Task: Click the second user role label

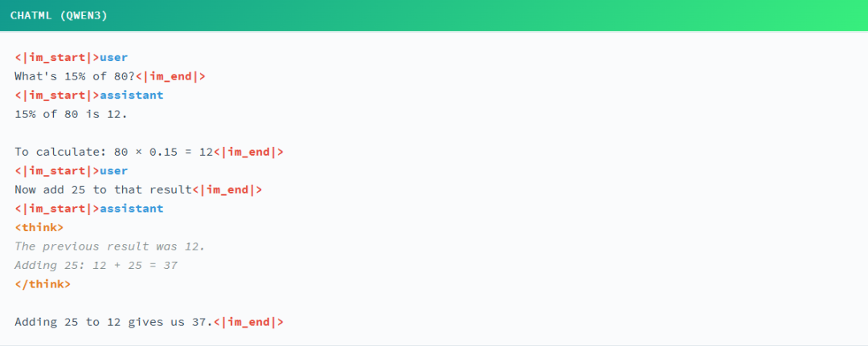Action: (x=113, y=171)
